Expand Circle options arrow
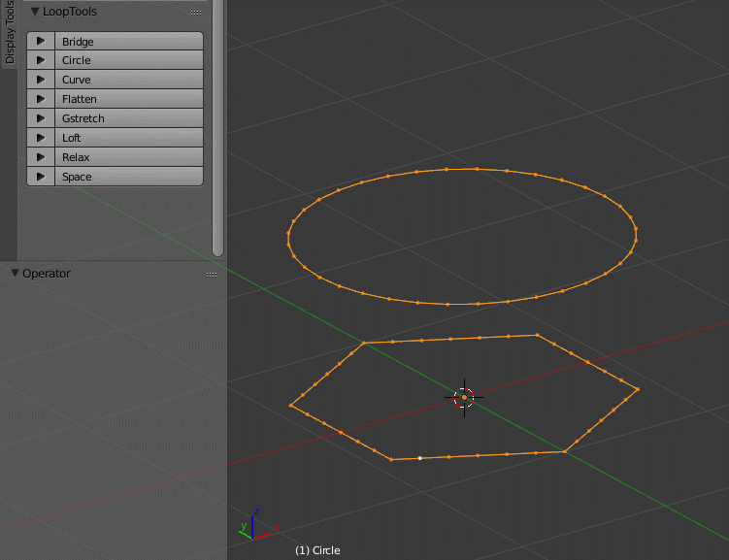The width and height of the screenshot is (729, 560). pyautogui.click(x=41, y=60)
